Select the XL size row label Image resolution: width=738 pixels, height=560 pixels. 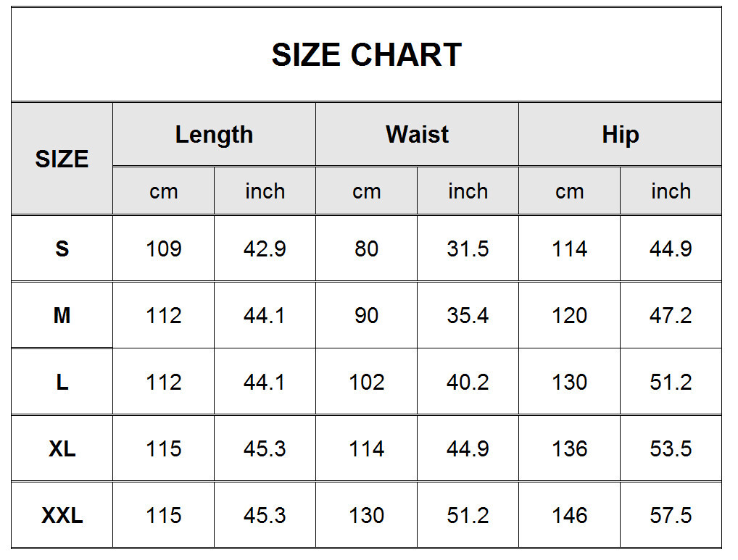point(62,448)
